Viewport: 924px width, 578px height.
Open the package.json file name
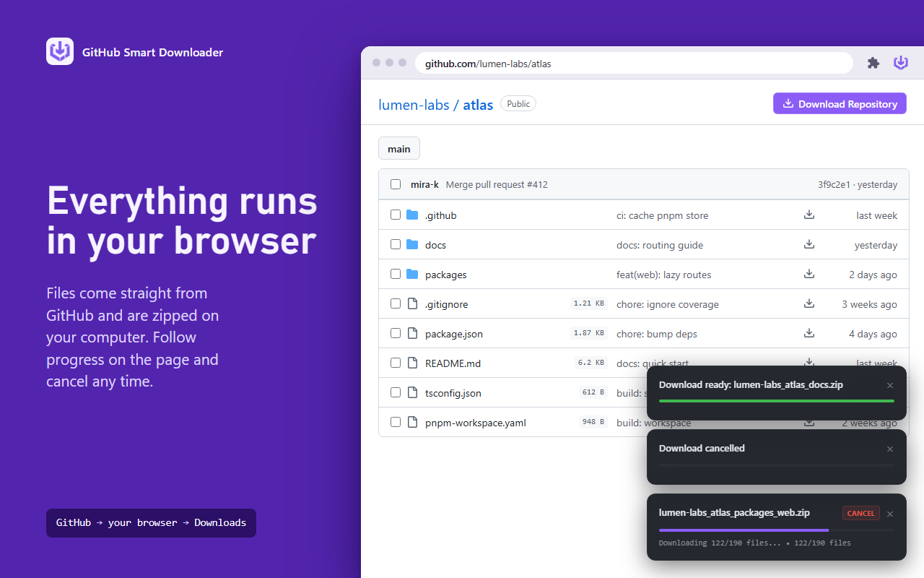coord(454,334)
